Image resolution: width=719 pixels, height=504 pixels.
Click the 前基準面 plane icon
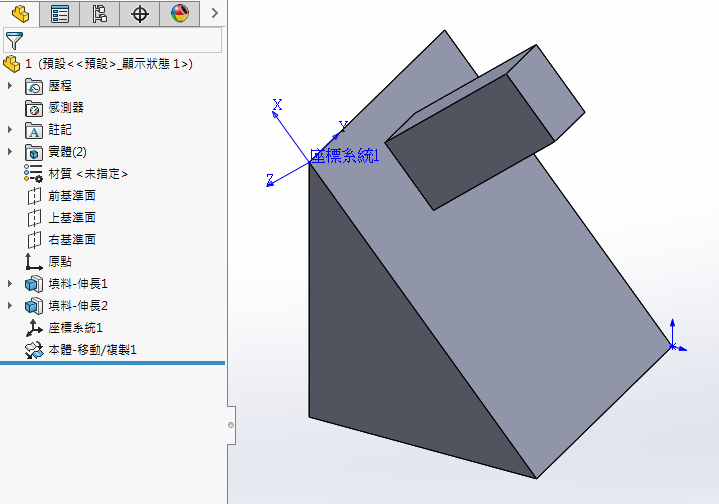(33, 196)
